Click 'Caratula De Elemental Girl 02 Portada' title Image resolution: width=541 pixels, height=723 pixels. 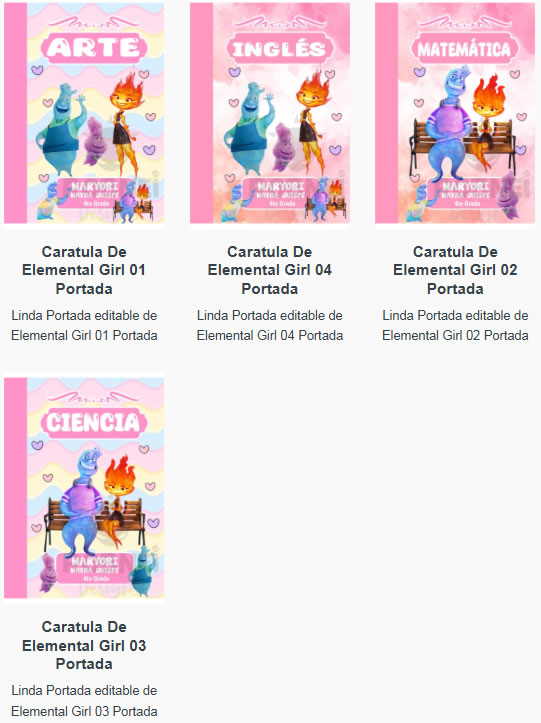click(455, 270)
